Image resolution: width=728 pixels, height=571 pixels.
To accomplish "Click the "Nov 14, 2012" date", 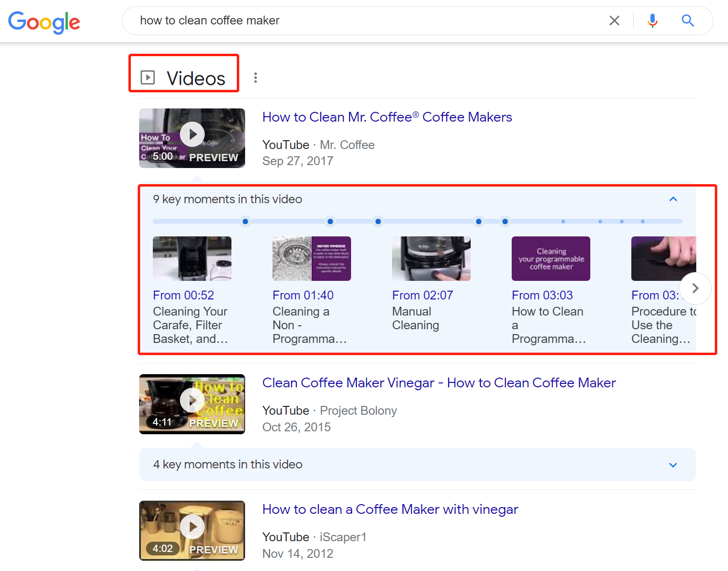I will (x=298, y=554).
